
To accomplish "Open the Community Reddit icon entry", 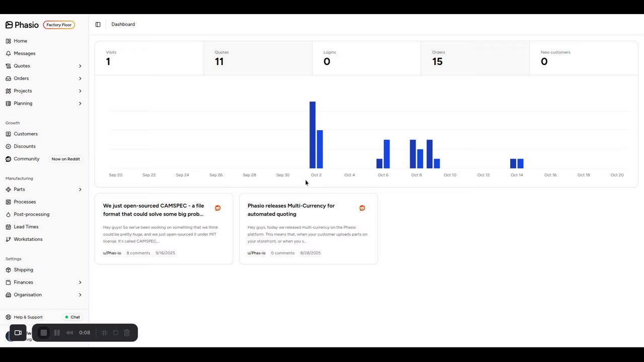I will (x=9, y=159).
